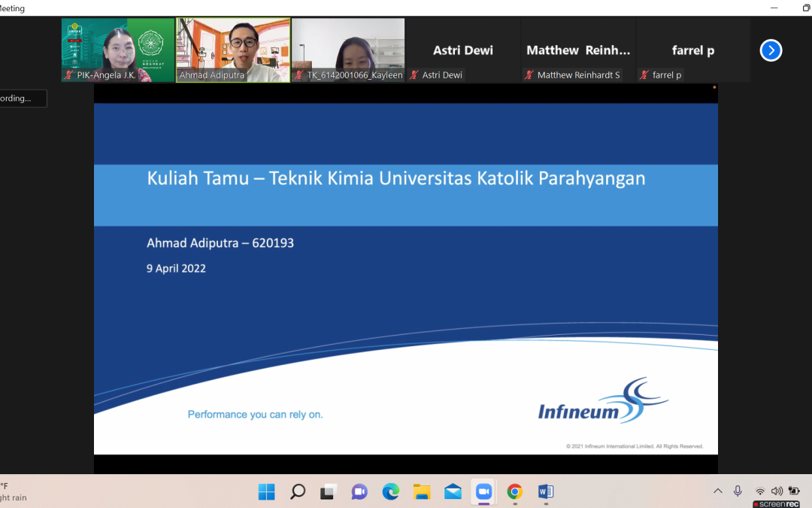The height and width of the screenshot is (508, 812).
Task: Select Astri Dewi participant tile
Action: click(463, 50)
